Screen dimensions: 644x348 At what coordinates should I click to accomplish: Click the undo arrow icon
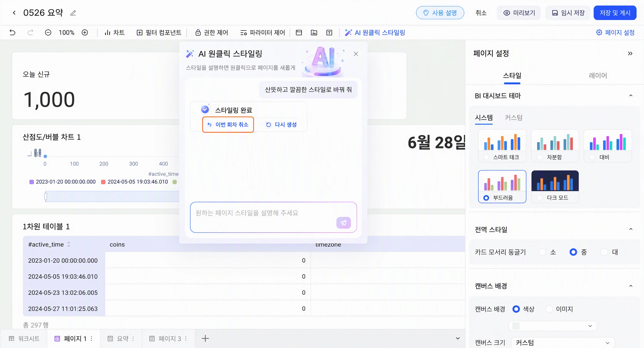pyautogui.click(x=12, y=32)
